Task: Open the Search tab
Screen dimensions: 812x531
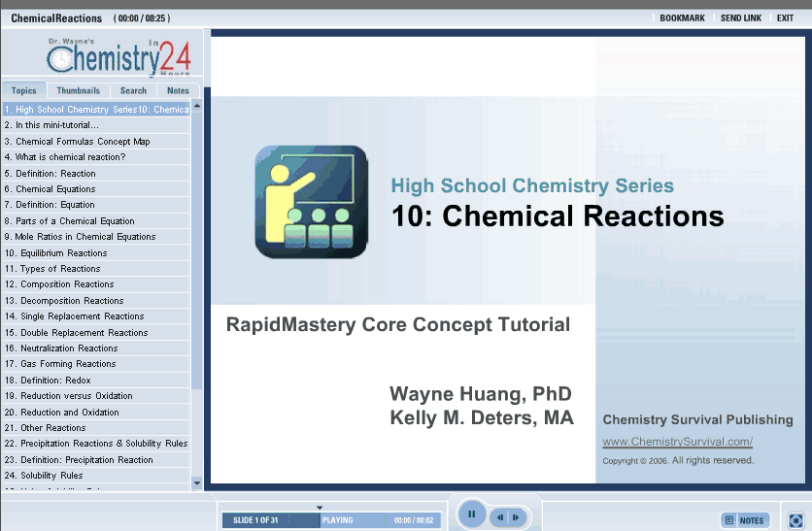Action: pyautogui.click(x=133, y=90)
